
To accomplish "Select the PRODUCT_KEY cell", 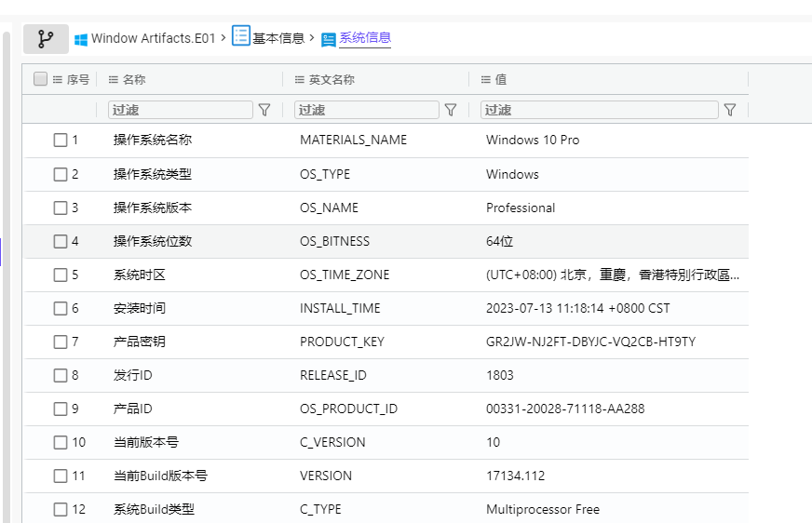I will tap(342, 342).
